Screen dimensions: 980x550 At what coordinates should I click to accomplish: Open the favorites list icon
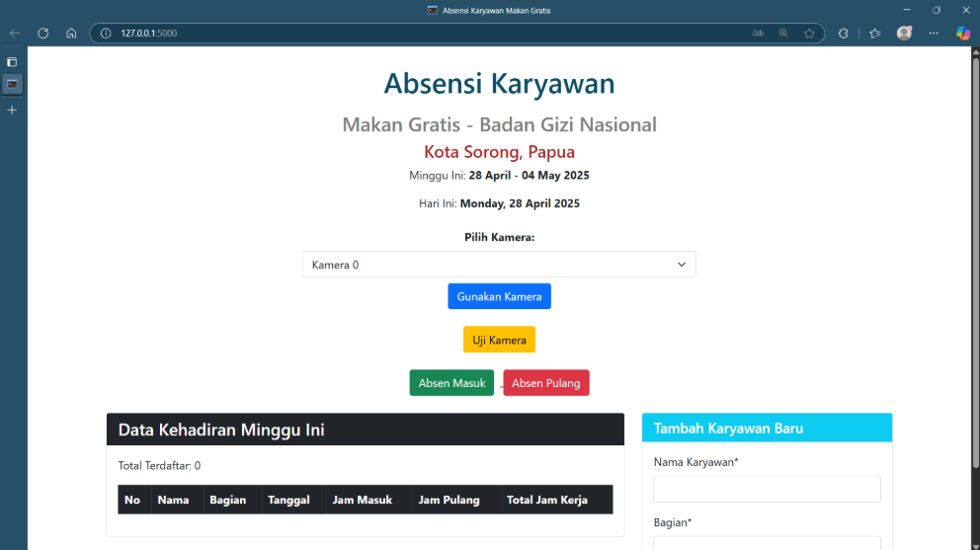[875, 34]
